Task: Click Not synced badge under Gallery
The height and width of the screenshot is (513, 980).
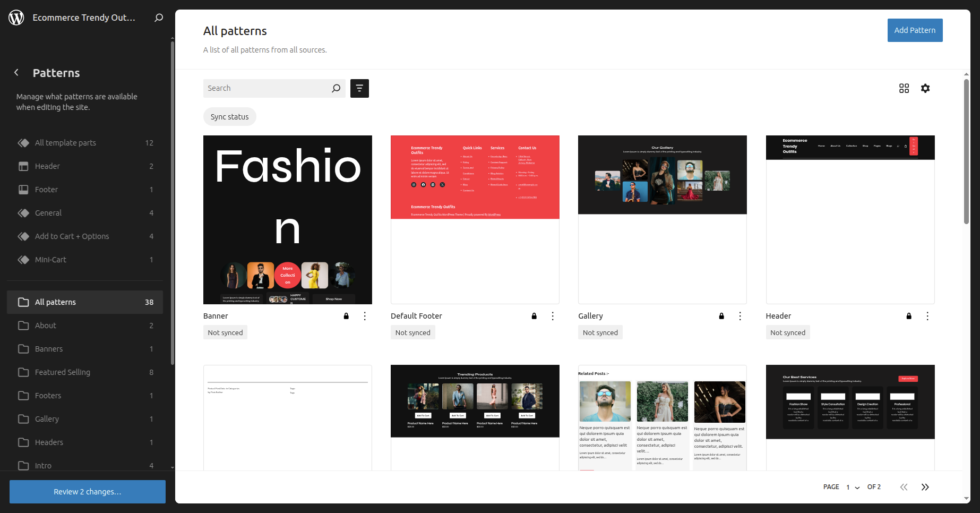Action: pos(600,332)
